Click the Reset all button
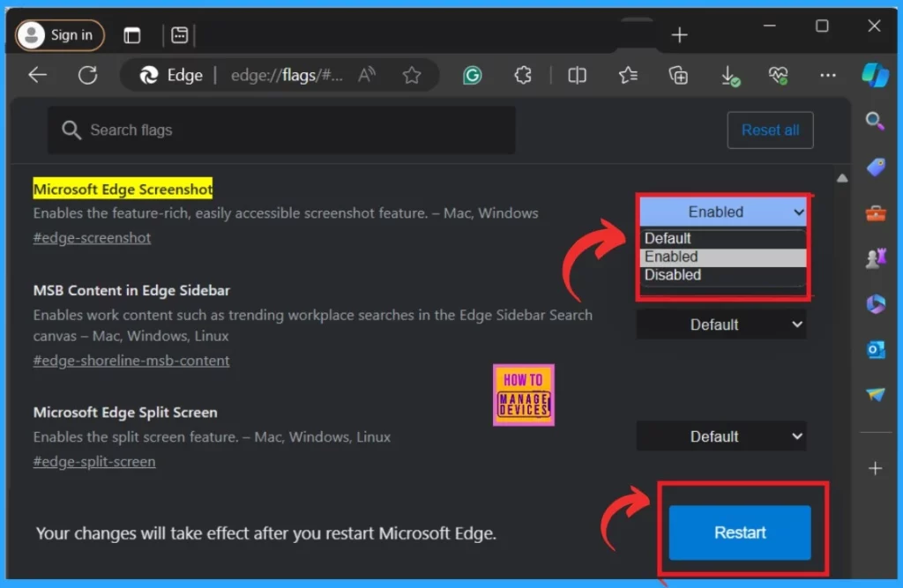Screen dimensions: 903x588 (770, 130)
